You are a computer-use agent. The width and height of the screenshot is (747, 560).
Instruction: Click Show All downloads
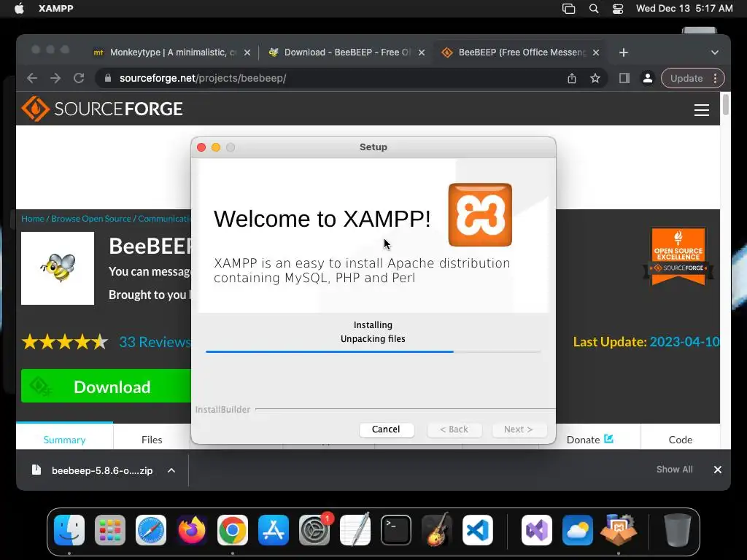(674, 470)
